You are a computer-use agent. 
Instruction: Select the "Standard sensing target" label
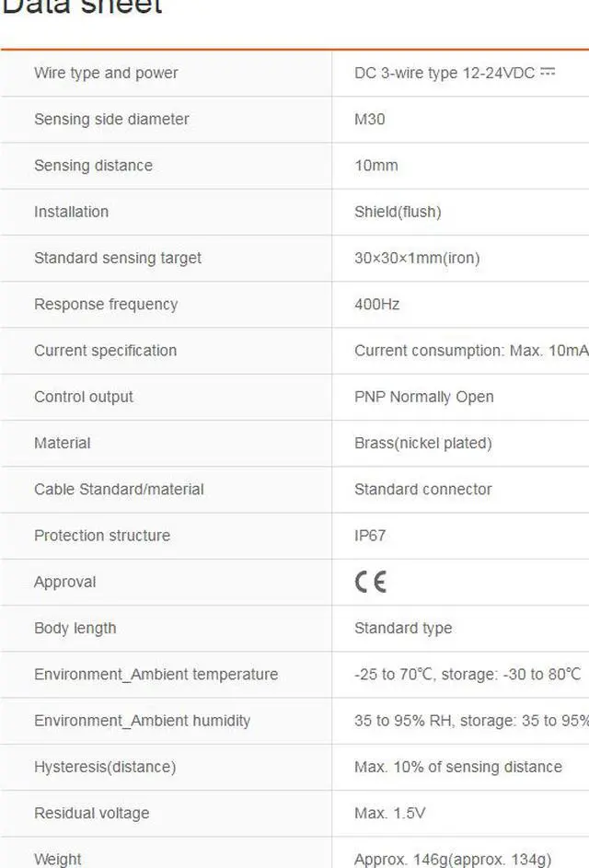tap(118, 258)
